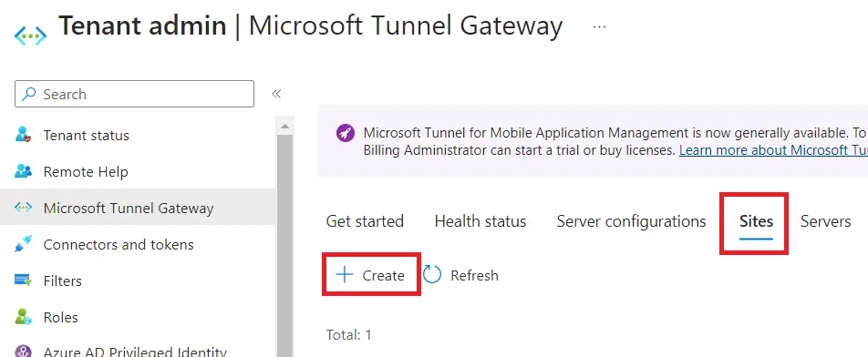The height and width of the screenshot is (357, 868).
Task: Click the purple rocket announcement icon
Action: [x=346, y=133]
